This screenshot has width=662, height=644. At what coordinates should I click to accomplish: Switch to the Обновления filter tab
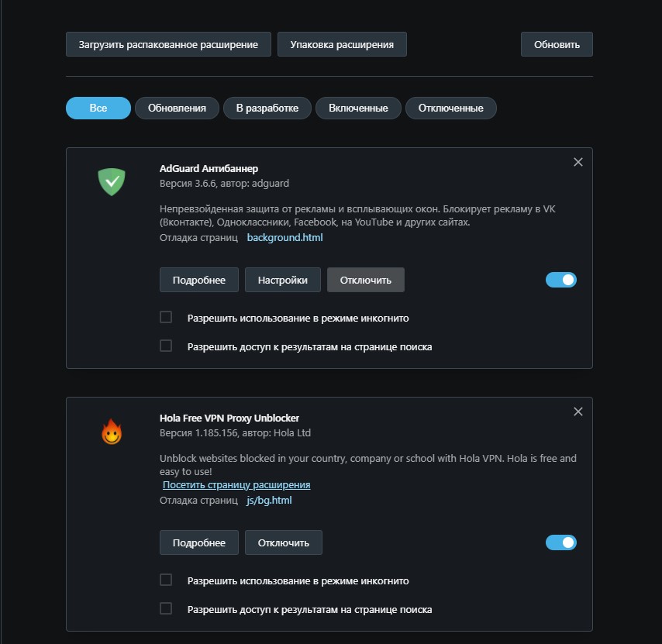point(177,108)
